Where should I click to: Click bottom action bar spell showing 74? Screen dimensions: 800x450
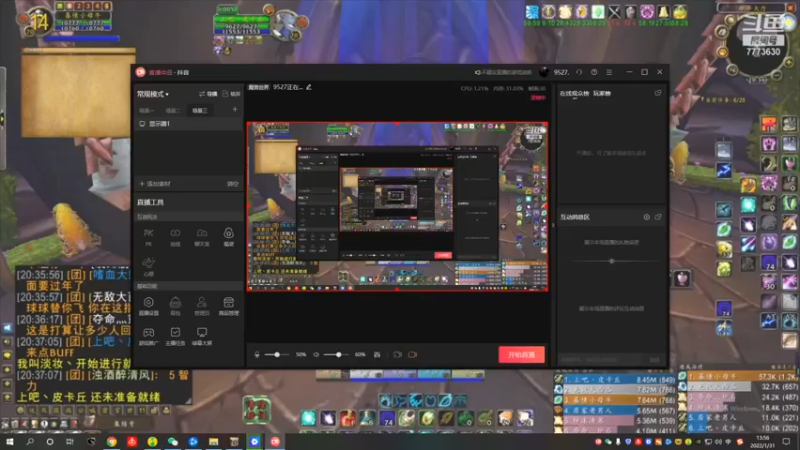point(387,418)
